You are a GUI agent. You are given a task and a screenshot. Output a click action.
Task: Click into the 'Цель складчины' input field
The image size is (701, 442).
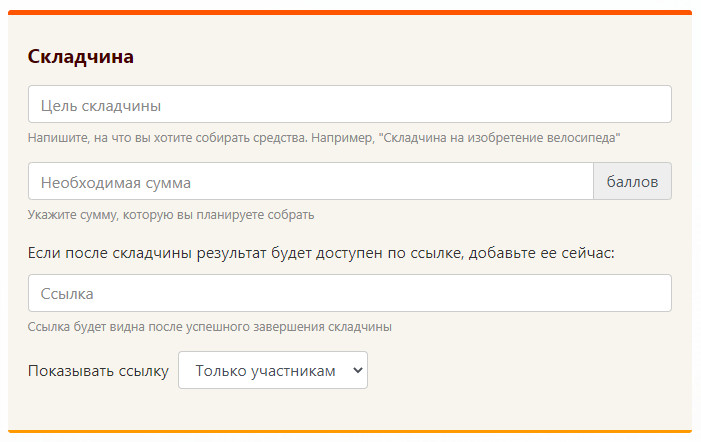(x=350, y=104)
